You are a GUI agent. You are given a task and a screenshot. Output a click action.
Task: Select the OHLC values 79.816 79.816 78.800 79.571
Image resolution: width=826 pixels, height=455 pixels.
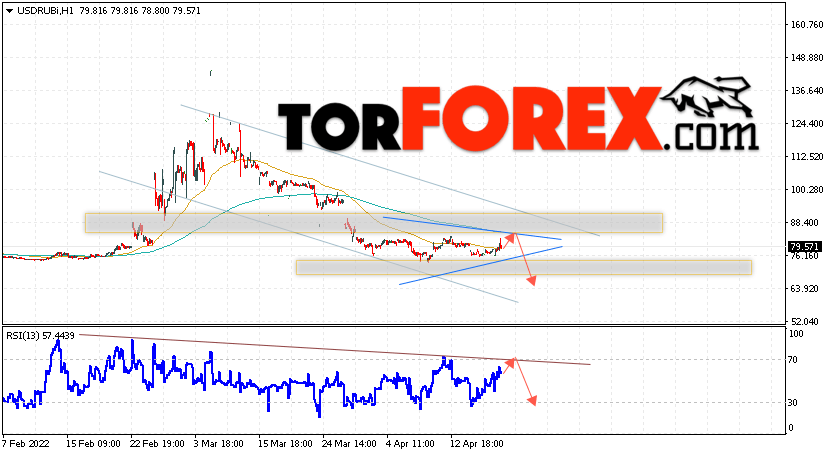(140, 11)
